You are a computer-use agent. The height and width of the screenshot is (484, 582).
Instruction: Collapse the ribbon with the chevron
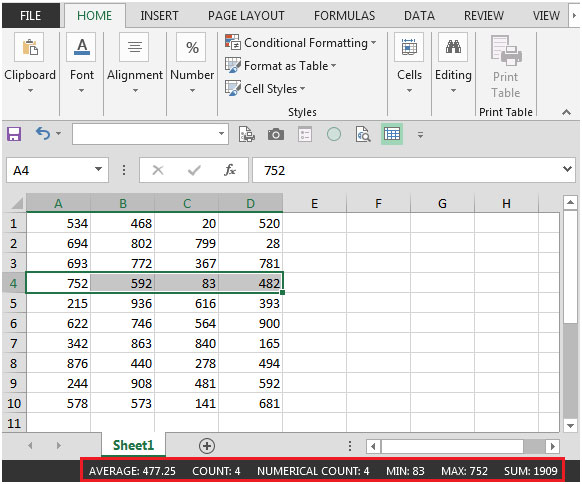pyautogui.click(x=566, y=112)
